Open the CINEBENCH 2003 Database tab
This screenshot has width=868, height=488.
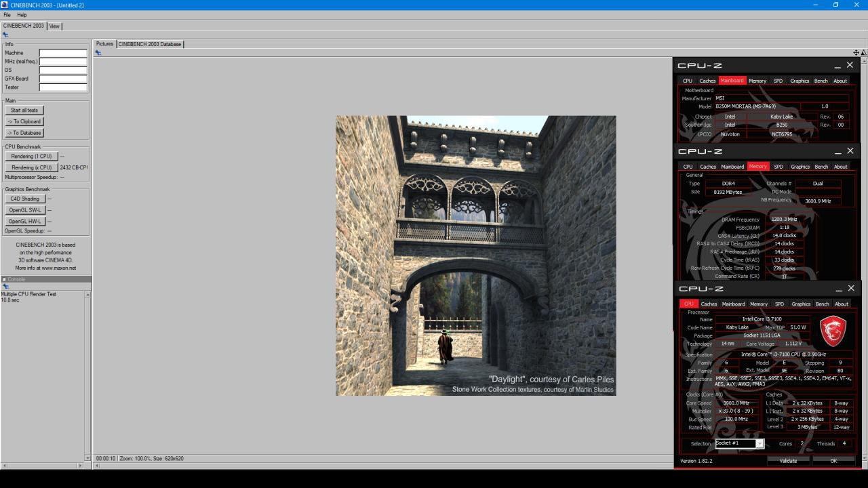150,44
